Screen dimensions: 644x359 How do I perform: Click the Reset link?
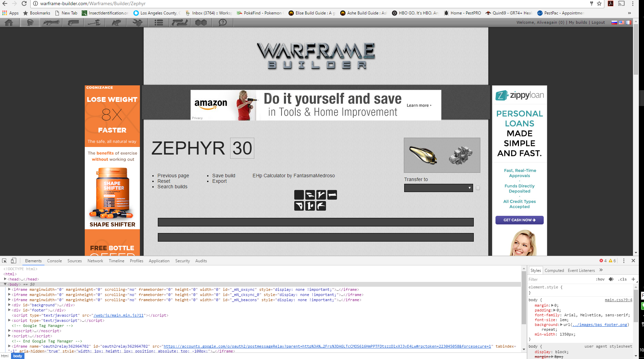(164, 181)
